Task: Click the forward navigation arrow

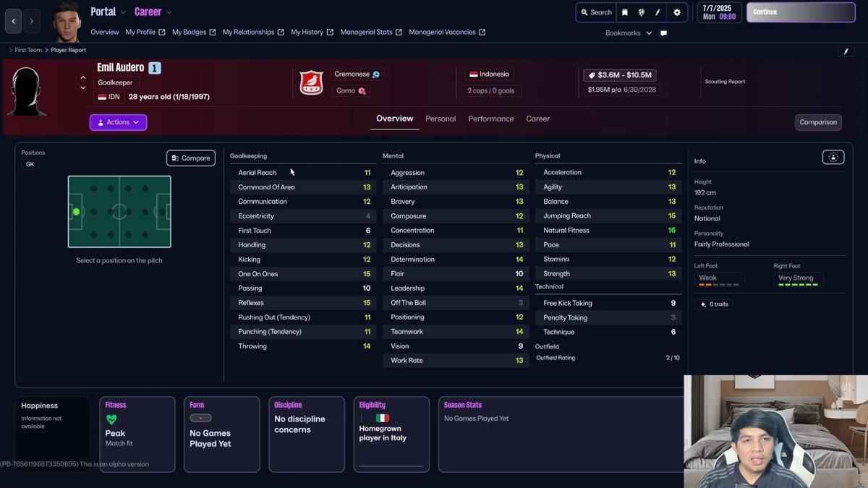Action: [32, 22]
